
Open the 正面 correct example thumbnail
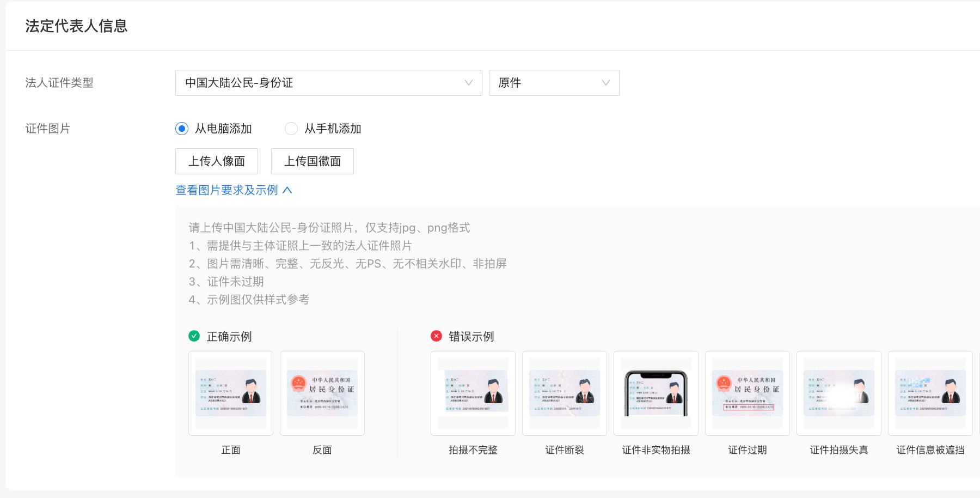[231, 393]
